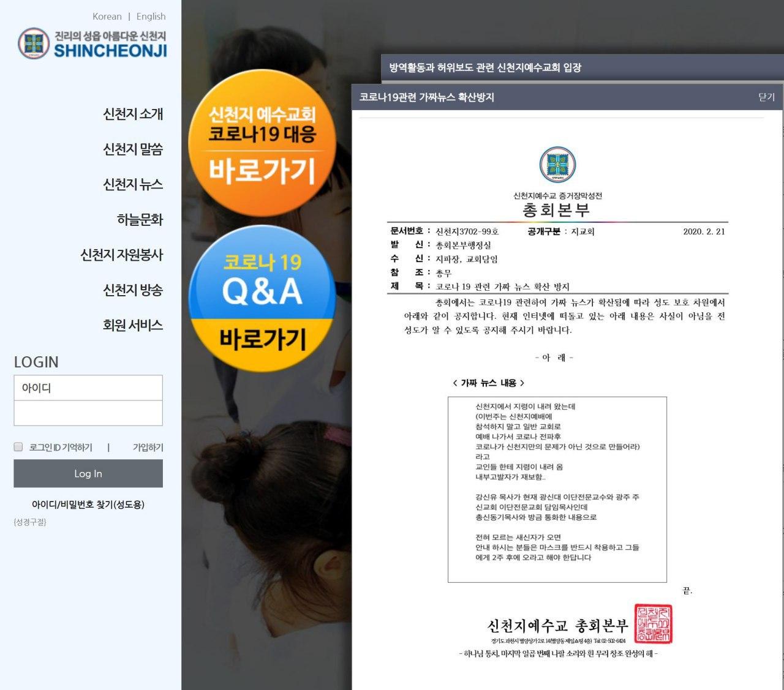This screenshot has width=784, height=690.
Task: Click the Log In button
Action: [88, 474]
